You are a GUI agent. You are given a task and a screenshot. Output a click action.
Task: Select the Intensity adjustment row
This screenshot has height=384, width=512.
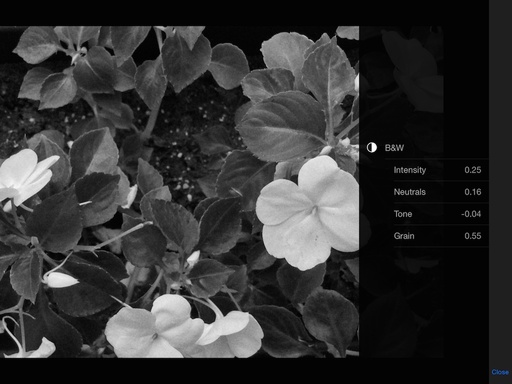tap(441, 170)
